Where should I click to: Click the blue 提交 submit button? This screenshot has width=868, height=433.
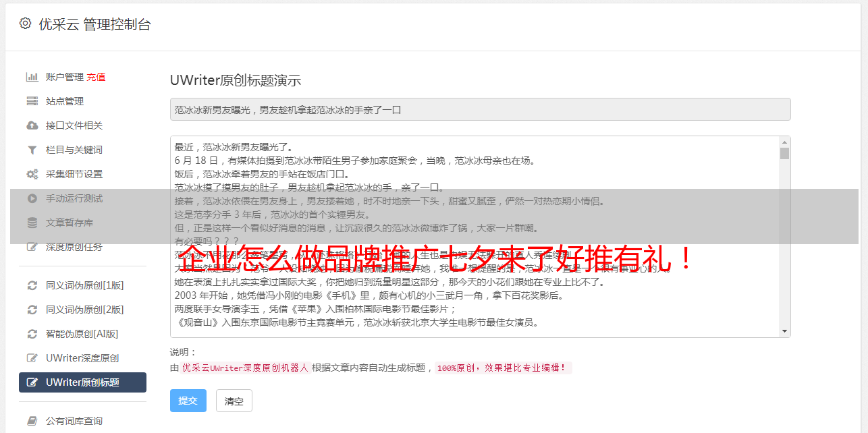pos(188,401)
